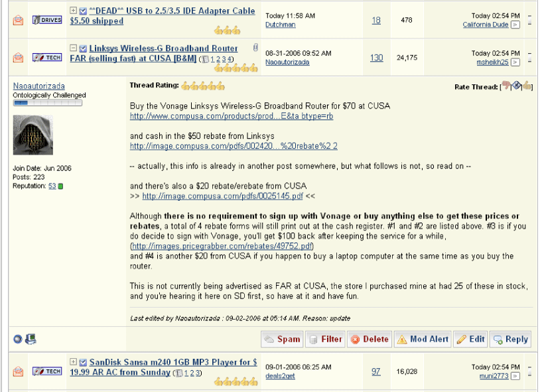
Task: Click the envelope icon in the SanDisk Sansa row
Action: (x=18, y=371)
